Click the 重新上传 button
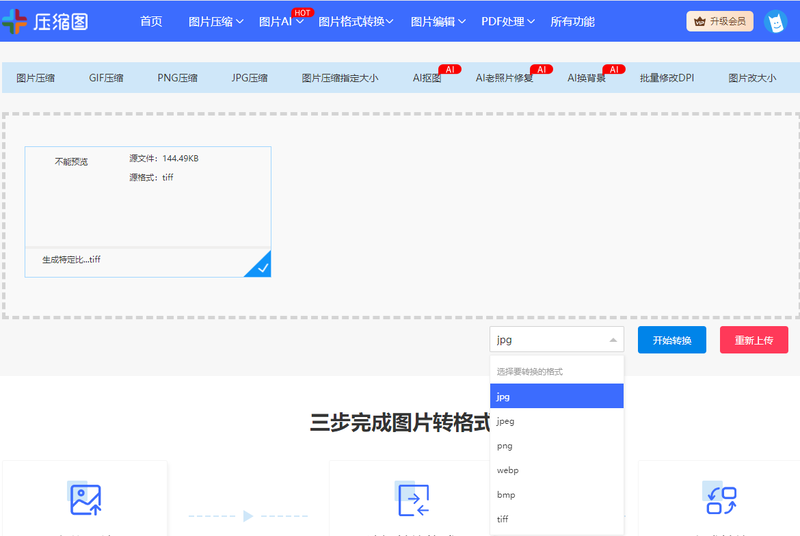The image size is (800, 536). click(754, 340)
